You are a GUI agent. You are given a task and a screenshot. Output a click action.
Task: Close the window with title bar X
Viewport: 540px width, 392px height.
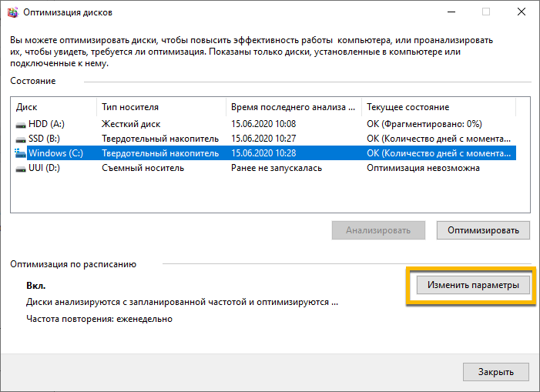tap(522, 12)
